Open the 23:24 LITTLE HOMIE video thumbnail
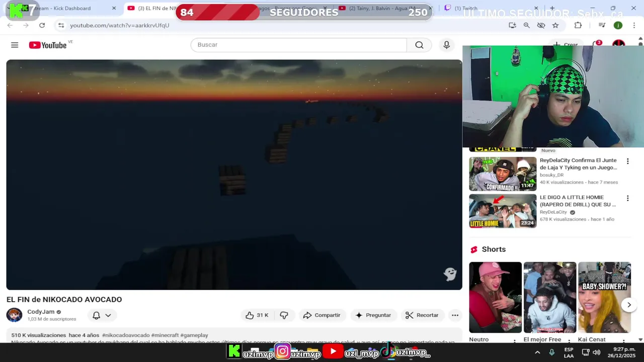 tap(503, 211)
